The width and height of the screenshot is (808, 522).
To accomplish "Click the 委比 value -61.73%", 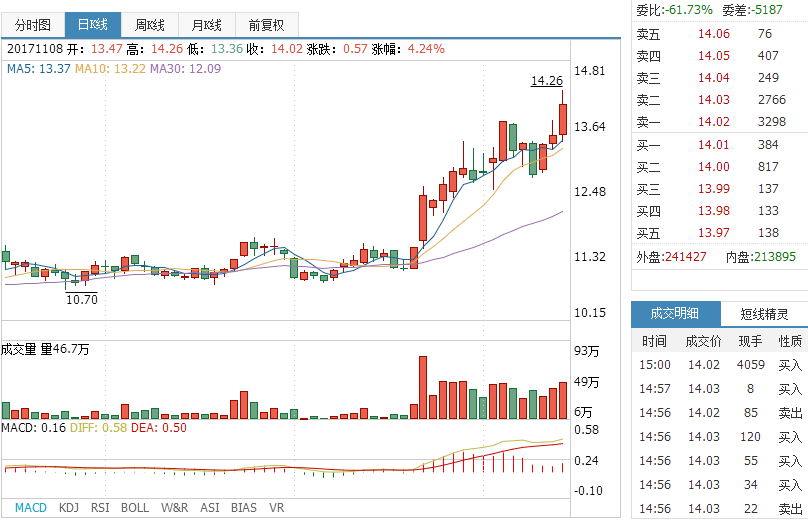I will (688, 10).
